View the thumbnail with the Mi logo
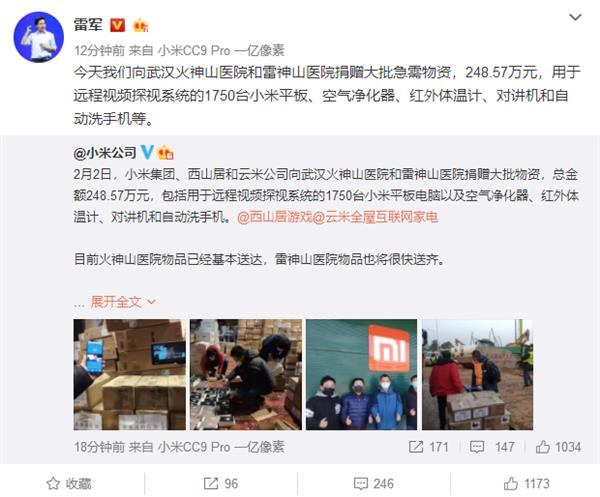The image size is (600, 497). click(361, 375)
